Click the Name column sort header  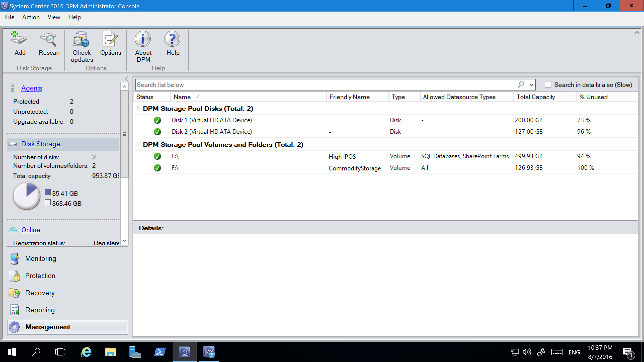[182, 97]
